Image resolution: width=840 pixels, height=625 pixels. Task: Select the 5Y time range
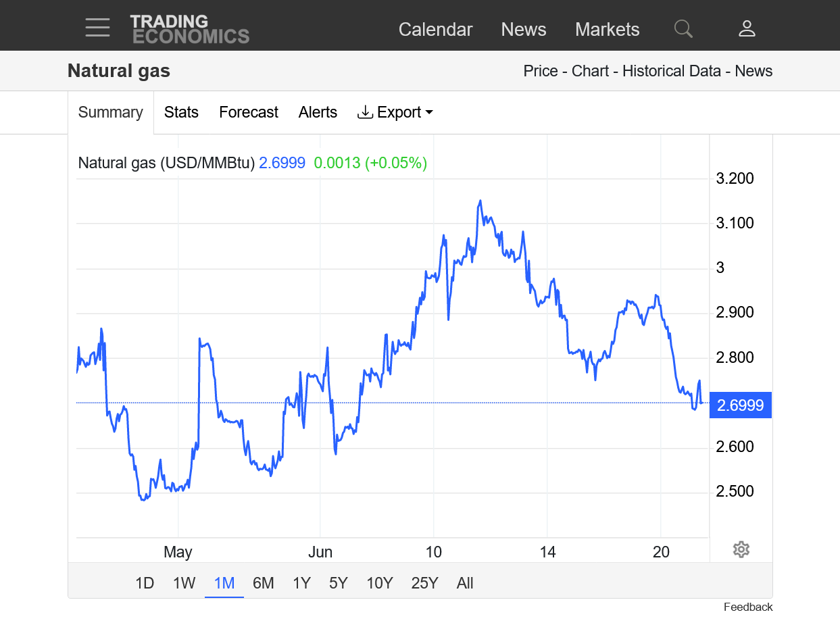[339, 583]
